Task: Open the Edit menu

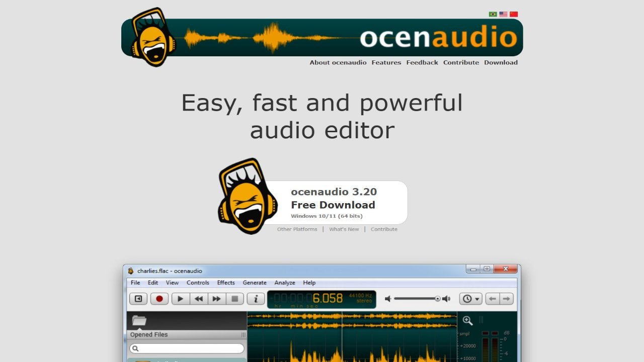Action: tap(153, 283)
